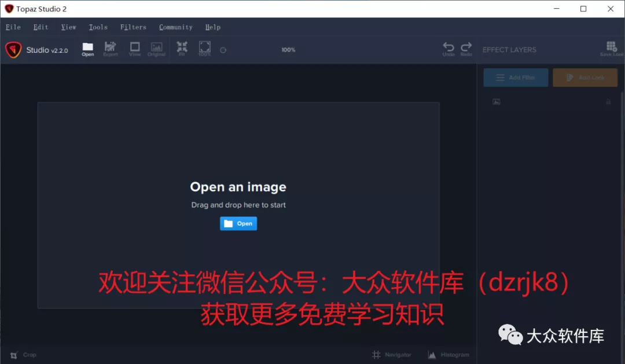The width and height of the screenshot is (625, 364).
Task: Redo the last action
Action: point(466,49)
